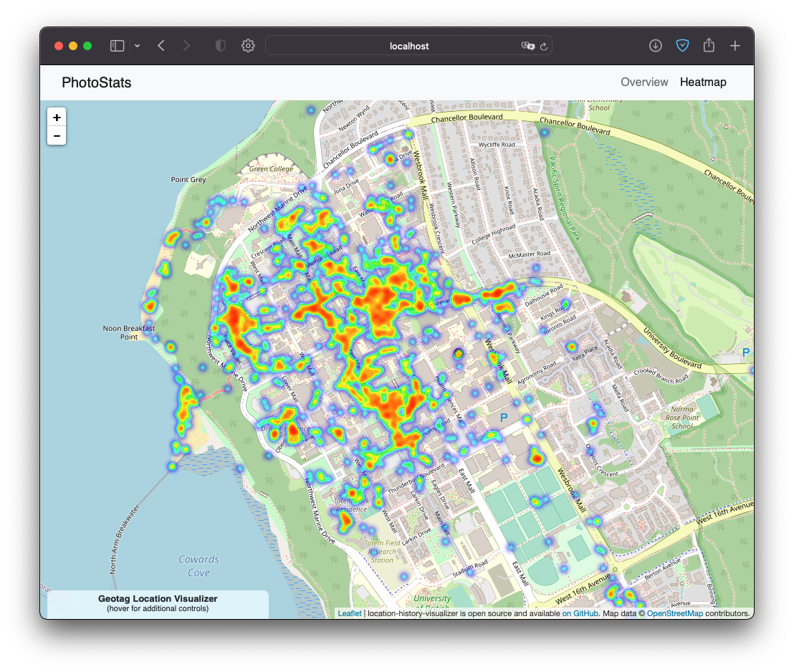Click the 'Noon Breakfast Point' label

[x=129, y=332]
